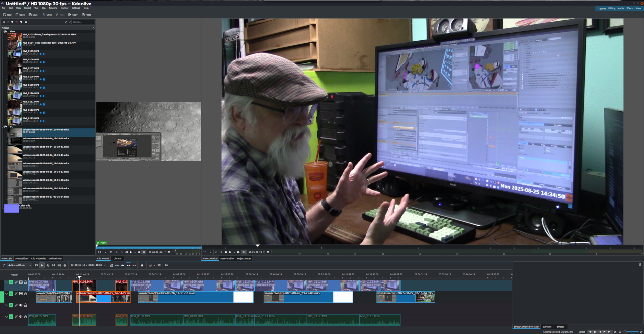Select the purple Color Clip thumbnail in bin
Image resolution: width=644 pixels, height=334 pixels.
pyautogui.click(x=11, y=208)
